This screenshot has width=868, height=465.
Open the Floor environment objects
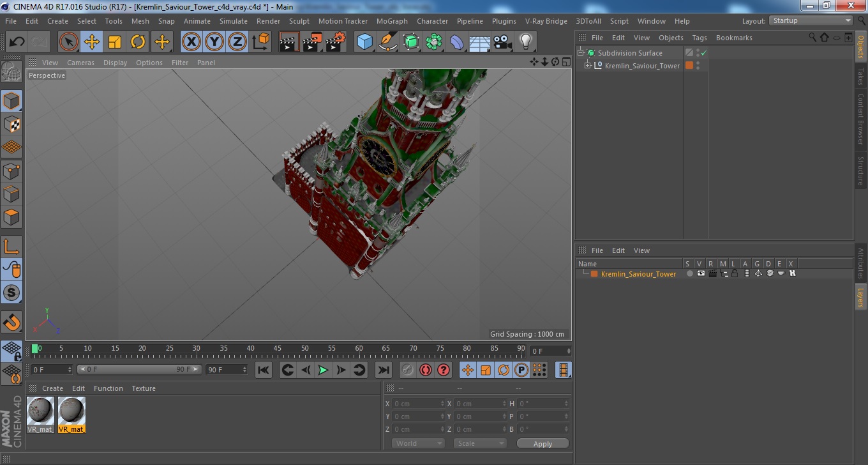pos(480,42)
